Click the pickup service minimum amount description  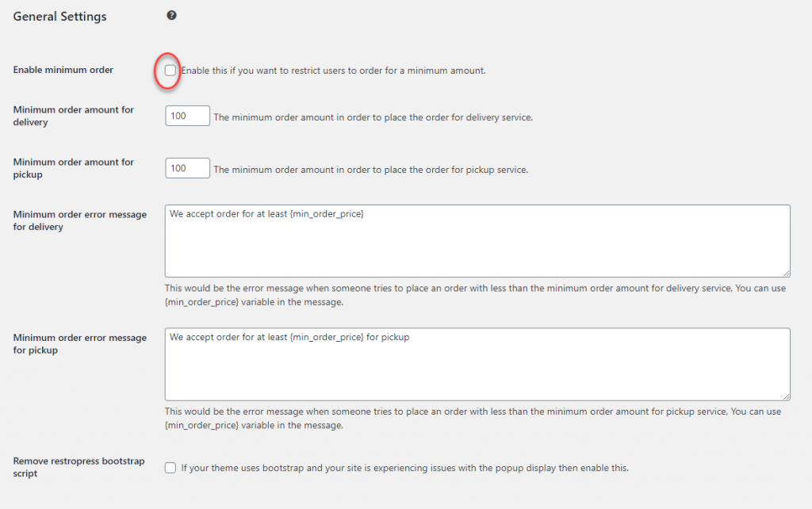(371, 170)
